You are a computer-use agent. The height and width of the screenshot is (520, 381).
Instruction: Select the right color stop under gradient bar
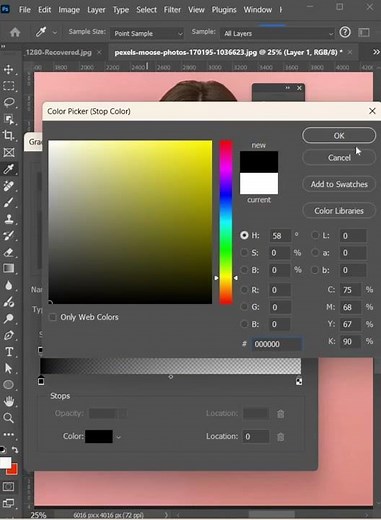pos(299,381)
